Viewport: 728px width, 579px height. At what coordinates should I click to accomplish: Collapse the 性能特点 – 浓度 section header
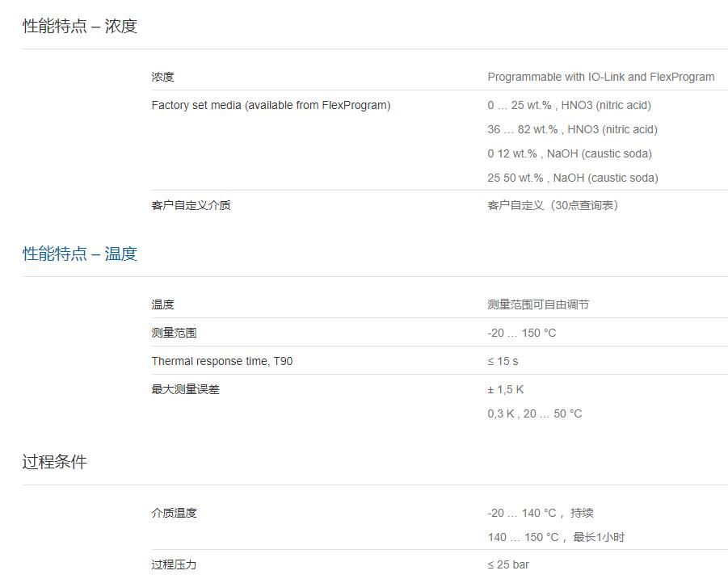(x=80, y=26)
